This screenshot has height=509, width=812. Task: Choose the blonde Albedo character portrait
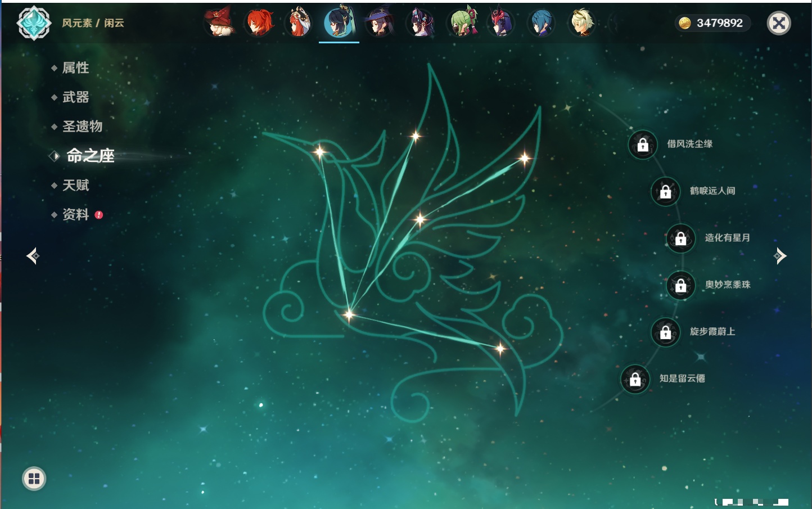581,22
